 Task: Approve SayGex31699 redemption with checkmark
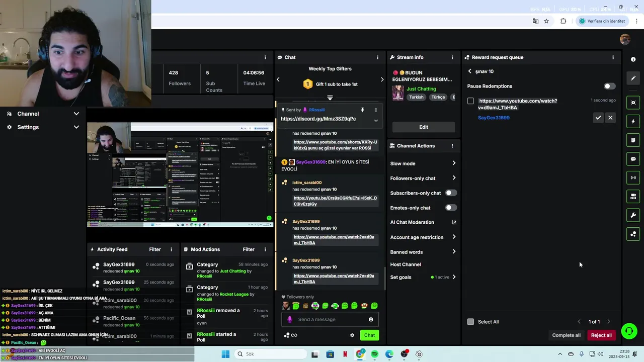598,118
